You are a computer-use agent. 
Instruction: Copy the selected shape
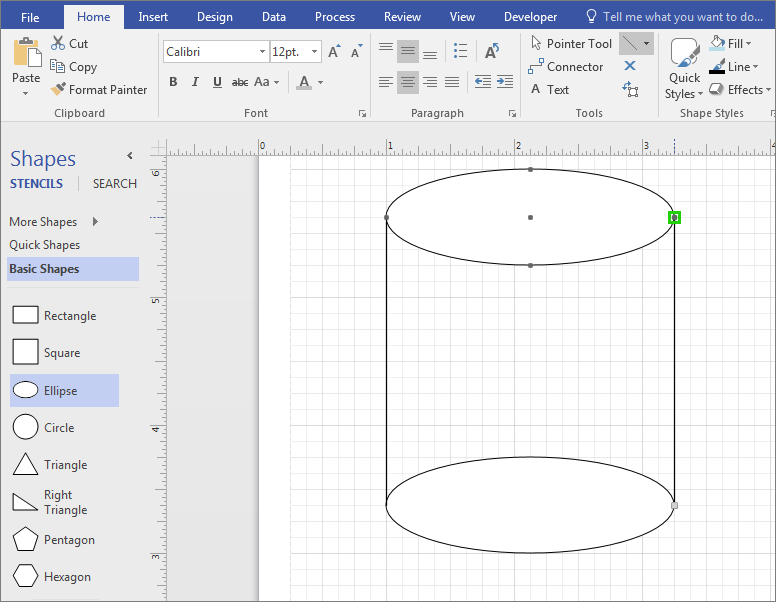(73, 66)
